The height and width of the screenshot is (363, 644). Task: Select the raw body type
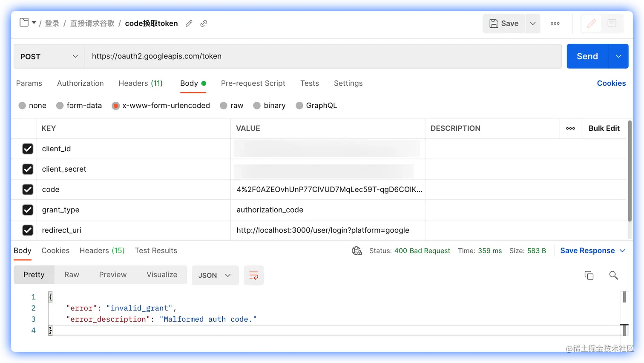224,106
